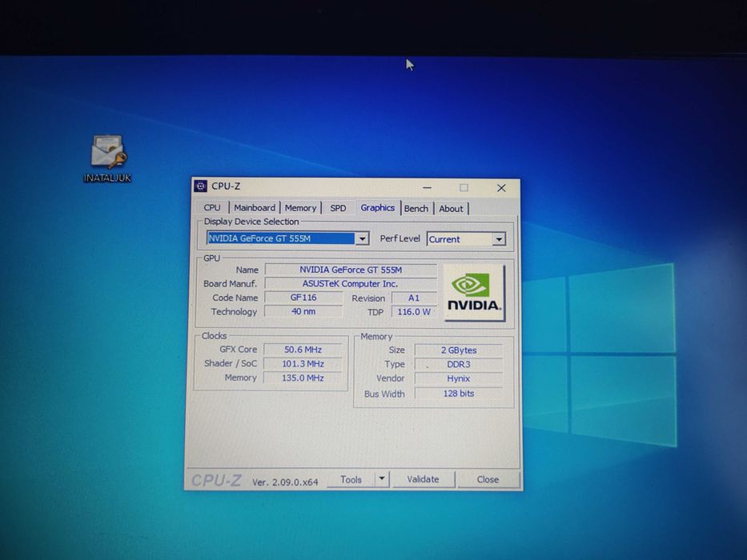Close CPU-Z with the X button
Screen dimensions: 747x560
[501, 188]
